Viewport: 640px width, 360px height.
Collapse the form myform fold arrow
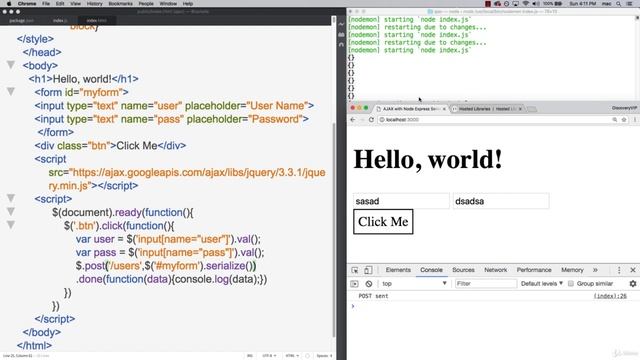coord(11,92)
